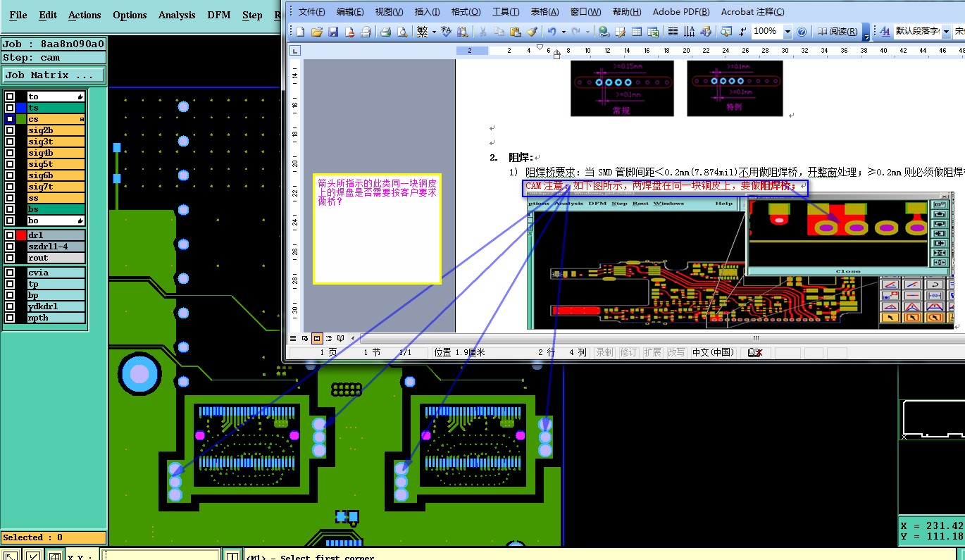Open the DFM menu in Genesis
This screenshot has width=965, height=560.
[219, 15]
